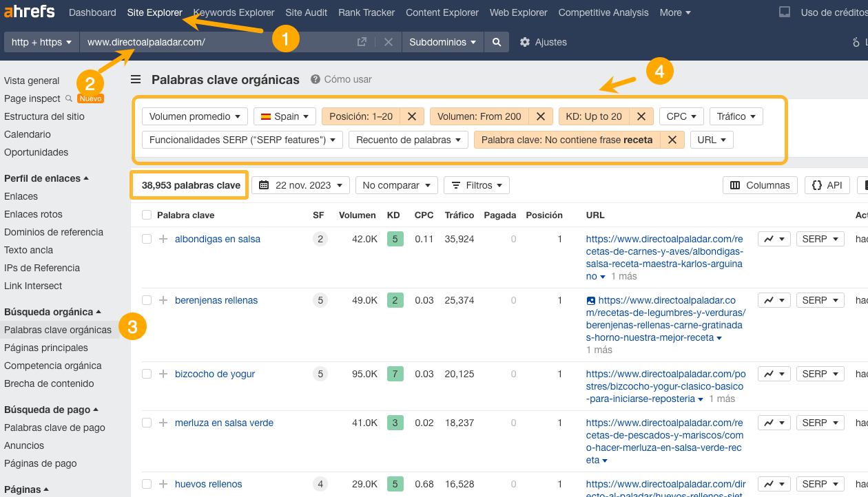Check Uso de créditos usage icon
This screenshot has width=868, height=497.
[784, 12]
